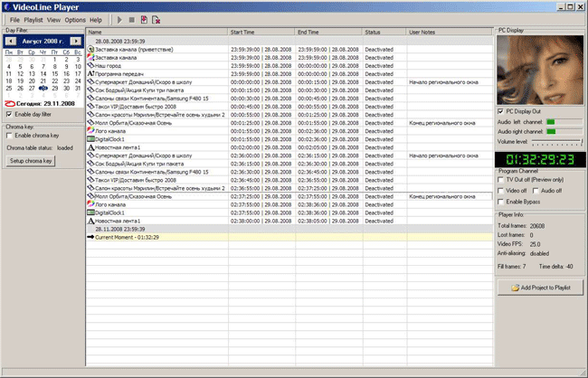Open the Help menu
588x378 pixels.
click(96, 20)
